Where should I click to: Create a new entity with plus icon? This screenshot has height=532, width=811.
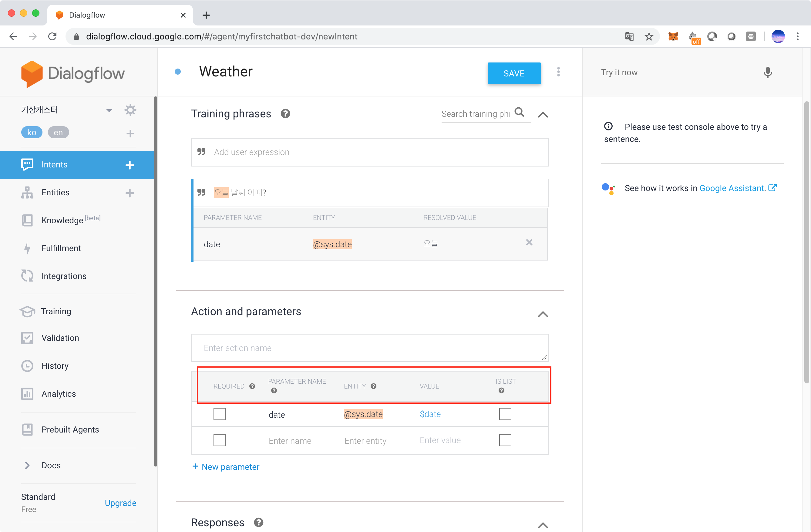click(x=130, y=193)
